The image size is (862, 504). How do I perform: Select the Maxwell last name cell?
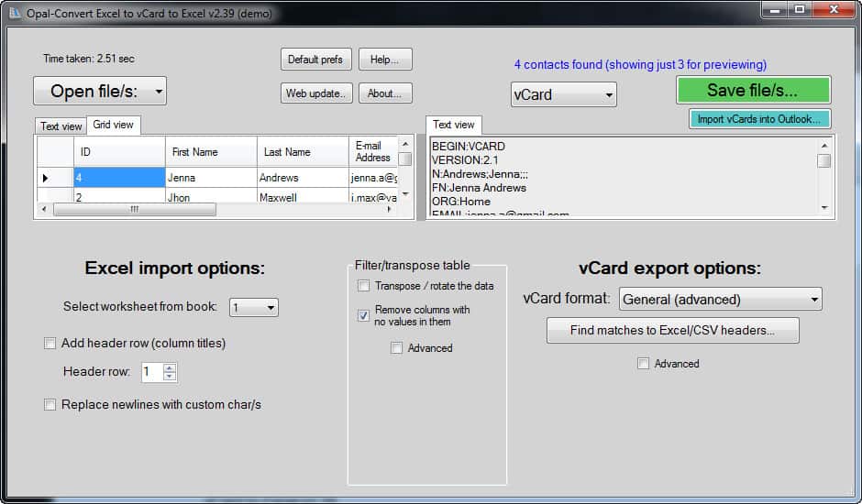(x=303, y=197)
